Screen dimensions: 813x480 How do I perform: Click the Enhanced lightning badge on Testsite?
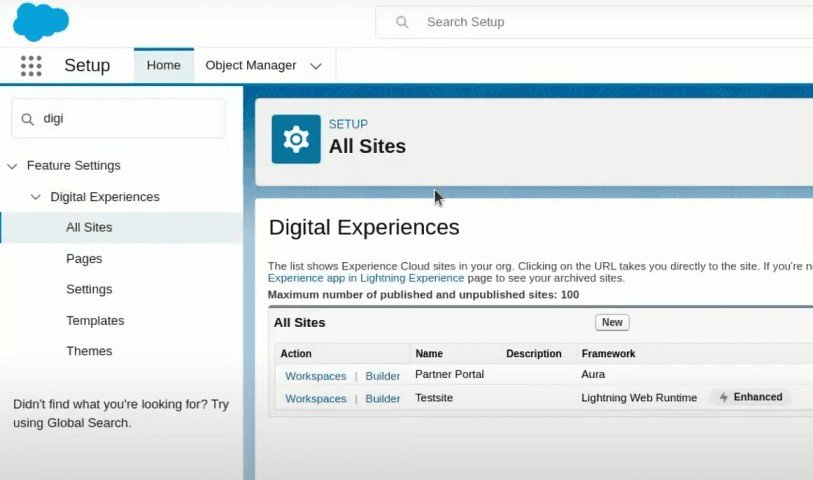coord(750,397)
